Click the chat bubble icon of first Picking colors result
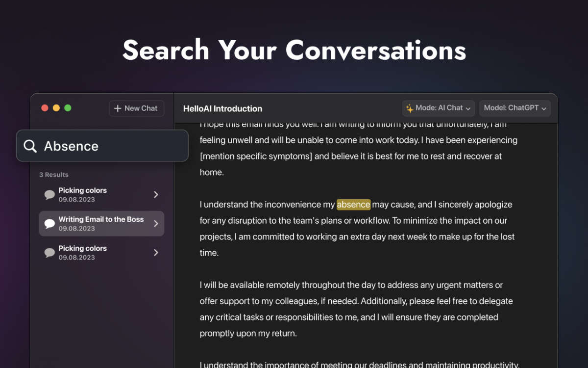 click(49, 195)
